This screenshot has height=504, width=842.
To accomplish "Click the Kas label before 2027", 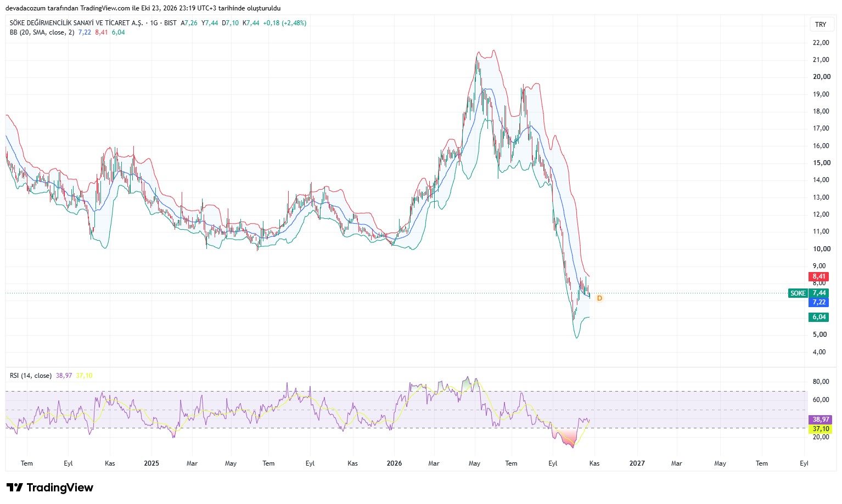I will click(594, 463).
